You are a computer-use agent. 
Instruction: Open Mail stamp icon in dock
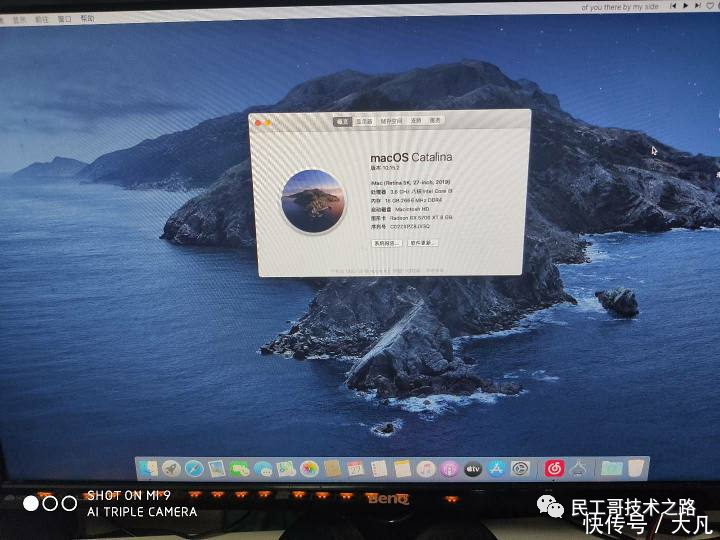click(x=217, y=469)
